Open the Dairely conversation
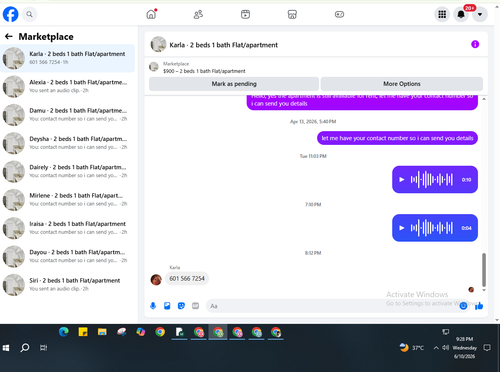Image resolution: width=500 pixels, height=372 pixels. pyautogui.click(x=67, y=171)
